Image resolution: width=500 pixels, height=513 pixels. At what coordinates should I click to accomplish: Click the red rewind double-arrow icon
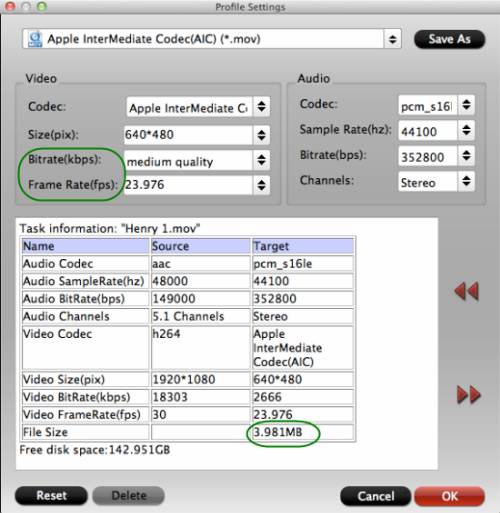tap(467, 291)
